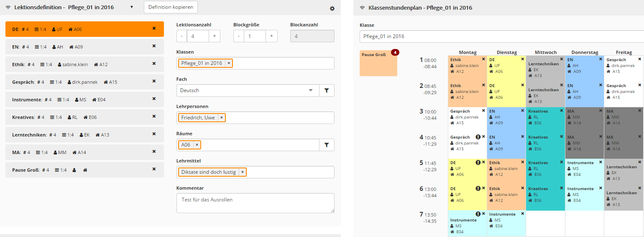Remove the A06 room tag
The height and width of the screenshot is (237, 644).
(x=197, y=145)
